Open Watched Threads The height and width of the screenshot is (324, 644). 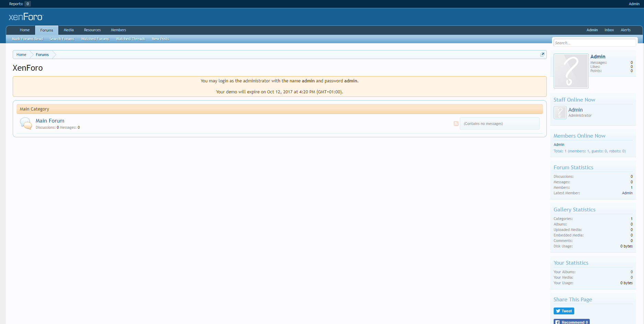[131, 39]
